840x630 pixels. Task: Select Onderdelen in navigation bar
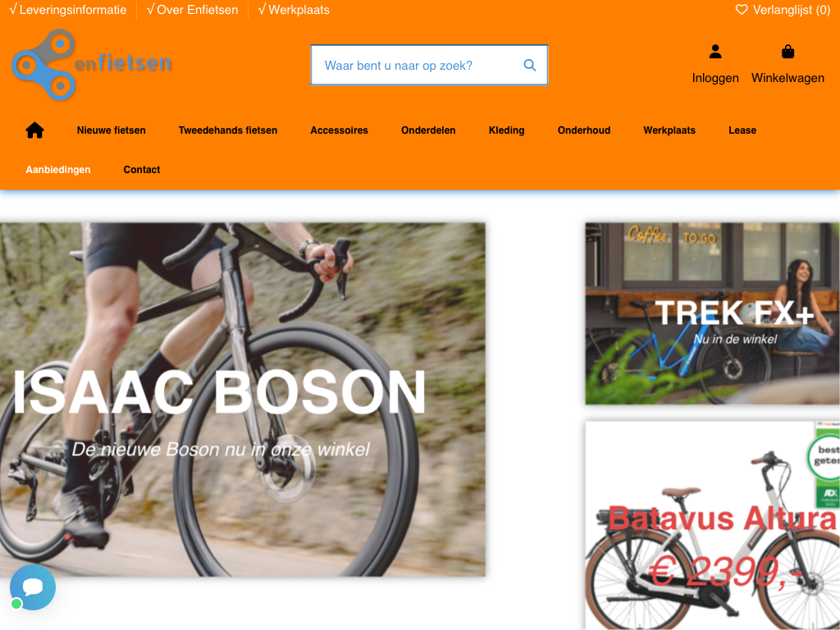coord(428,130)
